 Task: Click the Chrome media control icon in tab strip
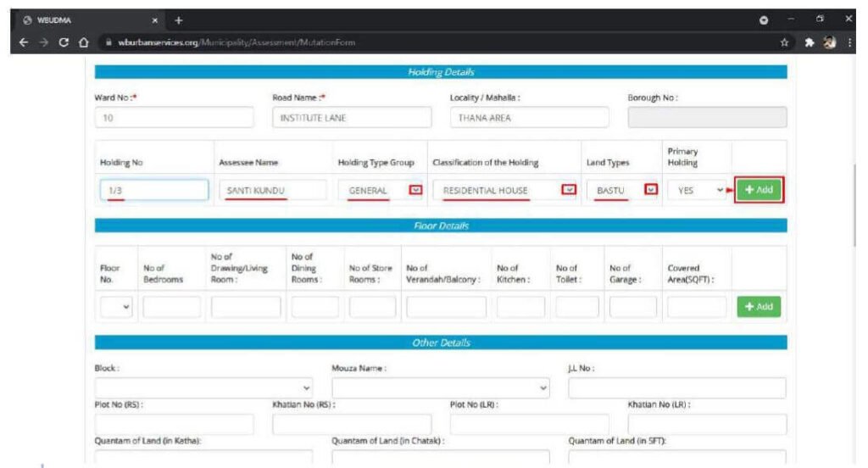click(x=764, y=20)
